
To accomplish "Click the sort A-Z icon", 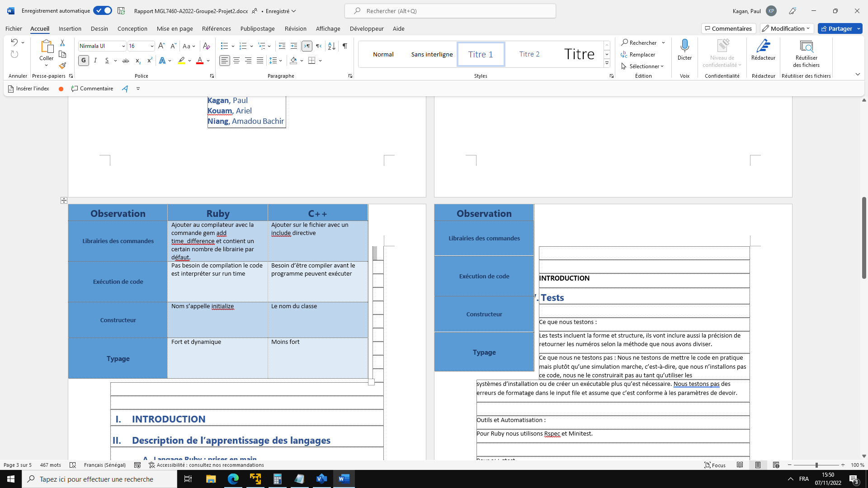I will [x=331, y=46].
